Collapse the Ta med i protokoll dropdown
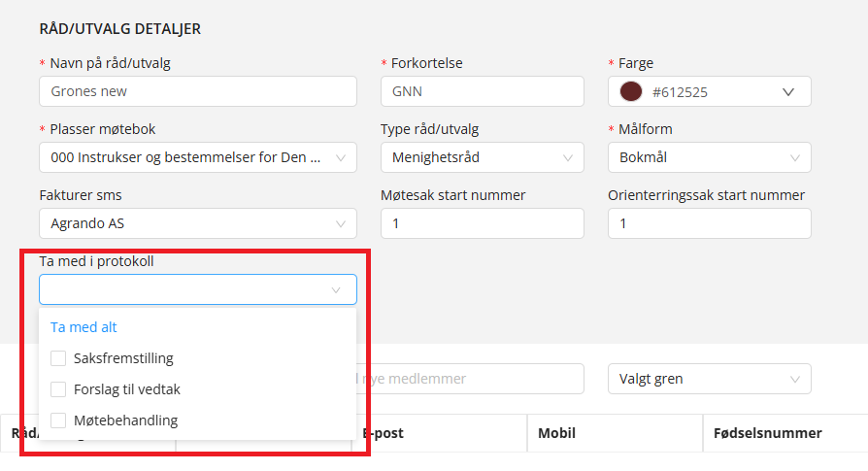Screen dimensions: 868x471 (336, 289)
